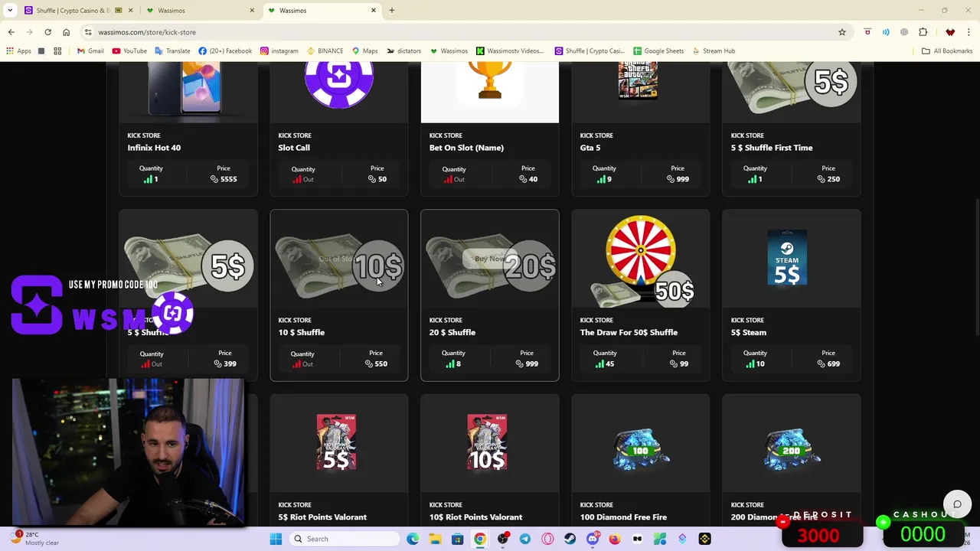980x551 pixels.
Task: Open the dictators bookmark
Action: tap(403, 51)
